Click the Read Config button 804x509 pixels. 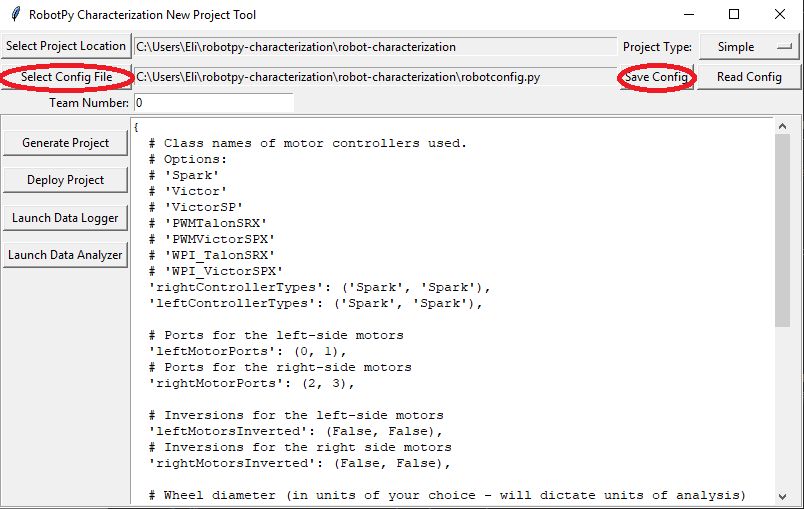click(x=749, y=77)
